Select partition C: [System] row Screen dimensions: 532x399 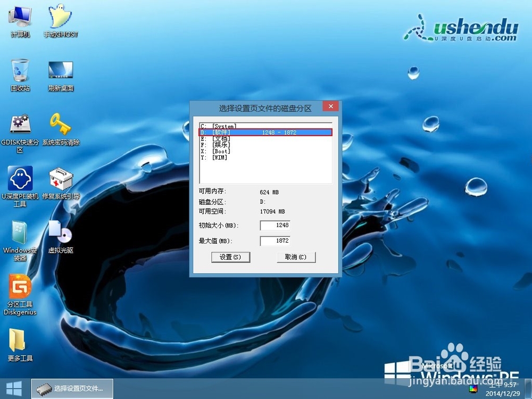click(265, 126)
